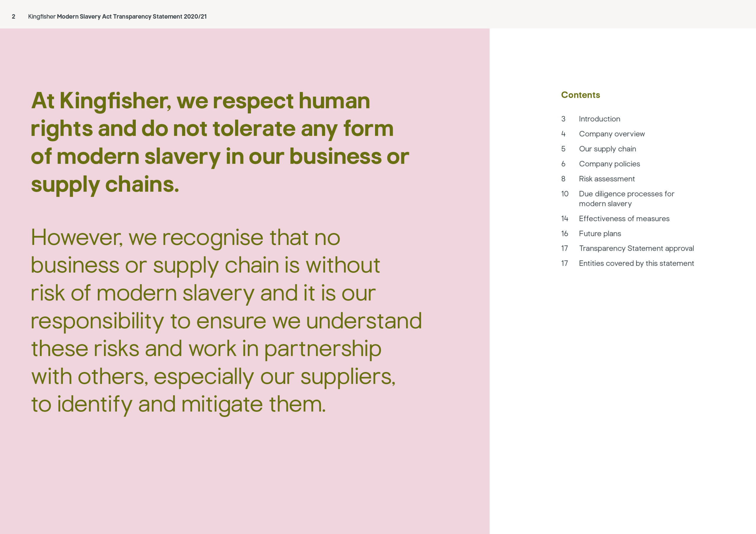The height and width of the screenshot is (534, 756).
Task: Open Future plans contents link
Action: (600, 234)
